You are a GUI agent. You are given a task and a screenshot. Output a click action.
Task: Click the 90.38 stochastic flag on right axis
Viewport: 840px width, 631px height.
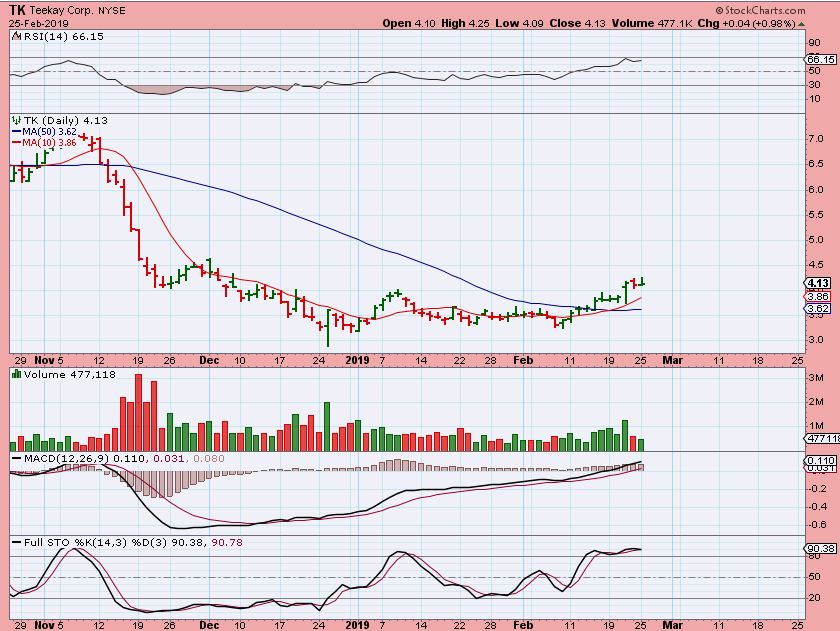(821, 549)
